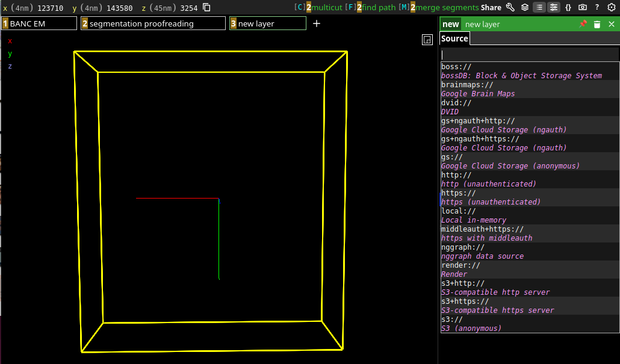Add a new layer with plus icon
620x364 pixels.
point(317,23)
